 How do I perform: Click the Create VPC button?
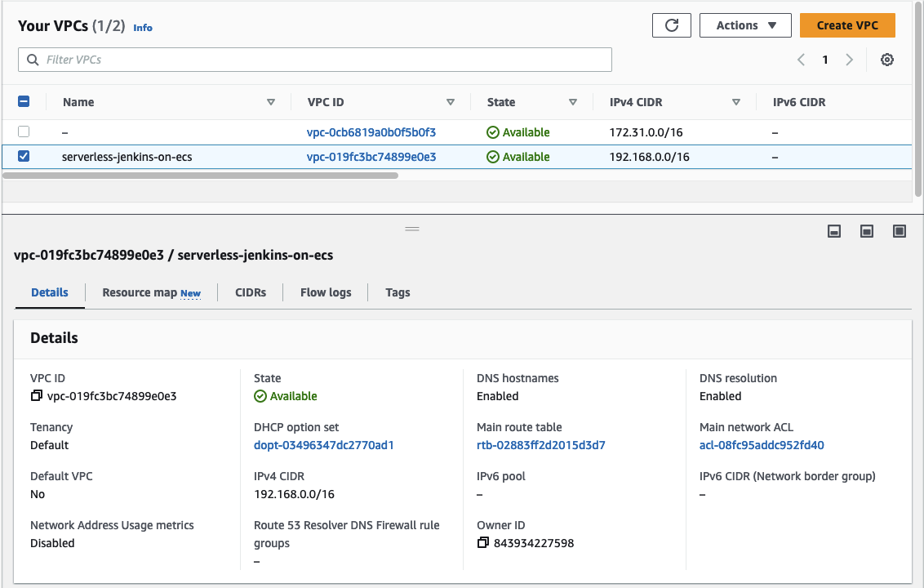pos(847,25)
